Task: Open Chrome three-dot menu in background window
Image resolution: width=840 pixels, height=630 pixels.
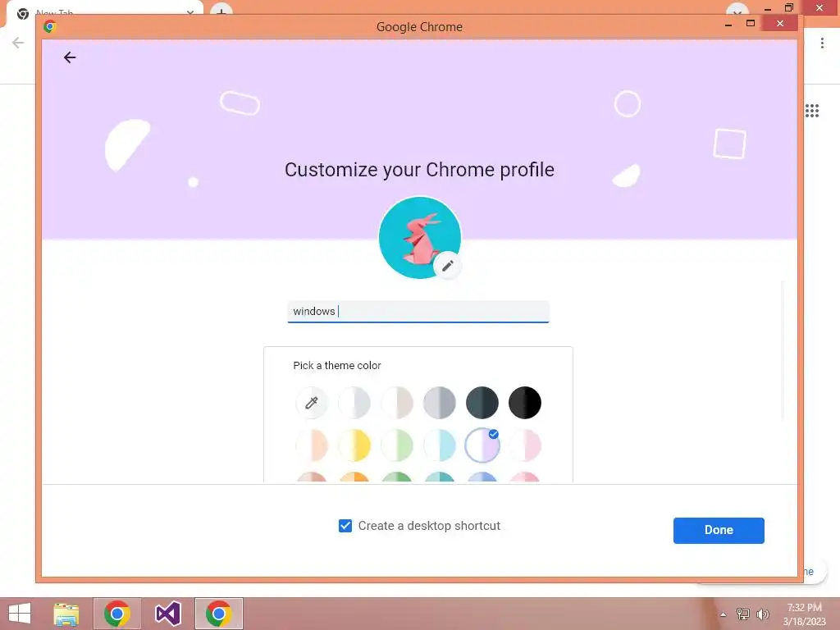Action: (x=822, y=43)
